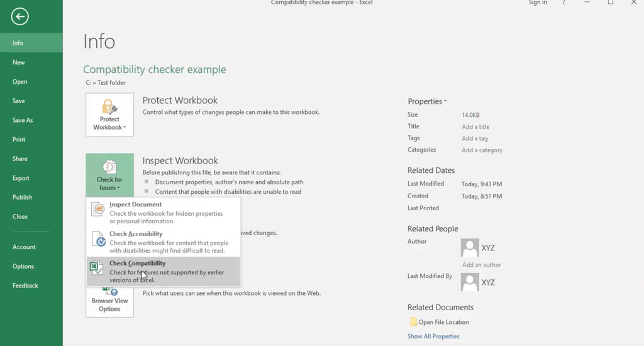Screen dimensions: 644x346
Task: Click the Add a tag field
Action: pos(474,138)
